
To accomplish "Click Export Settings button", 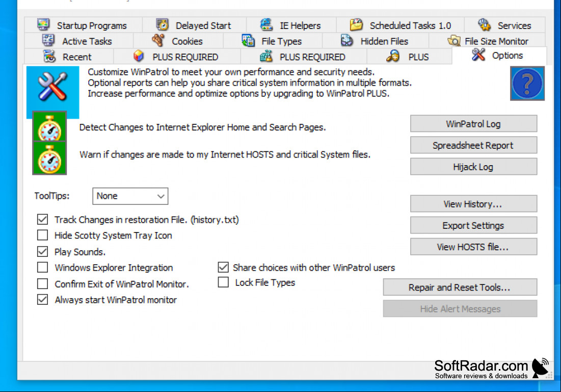I will tap(473, 225).
